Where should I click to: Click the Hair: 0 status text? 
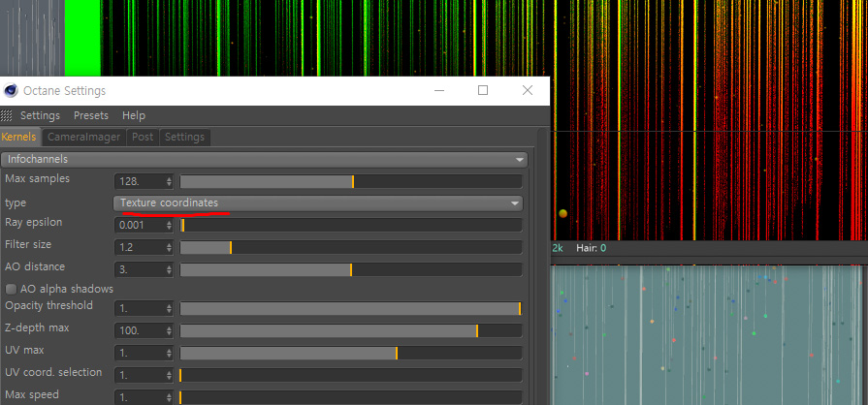[591, 248]
